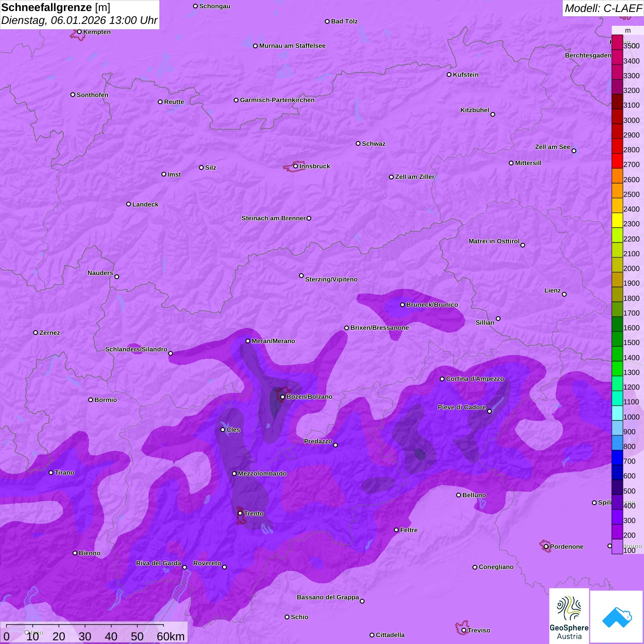Click the Feltre label
The image size is (644, 644).
point(409,530)
